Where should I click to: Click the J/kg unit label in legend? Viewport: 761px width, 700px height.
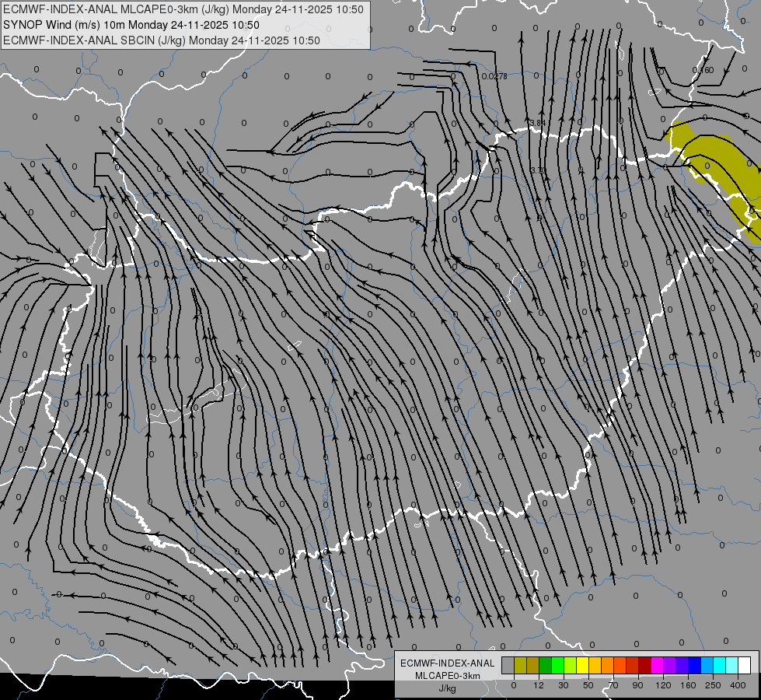tap(448, 688)
